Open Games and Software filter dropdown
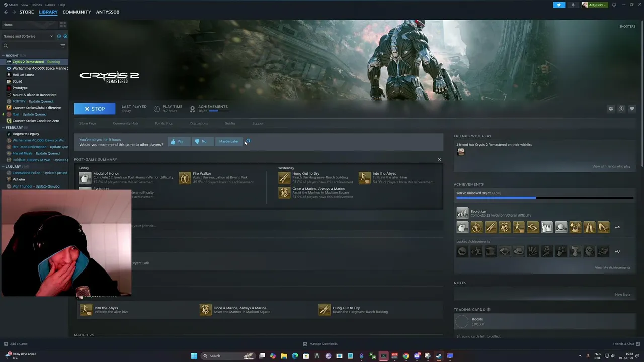 [28, 36]
